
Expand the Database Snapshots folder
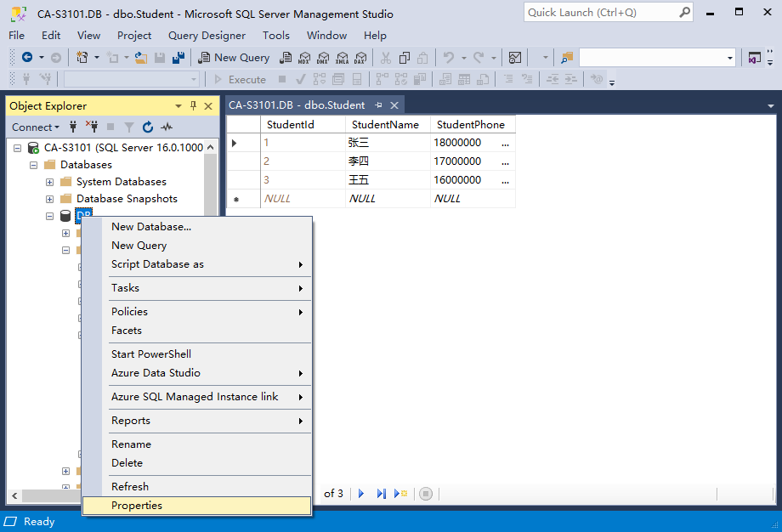[49, 199]
